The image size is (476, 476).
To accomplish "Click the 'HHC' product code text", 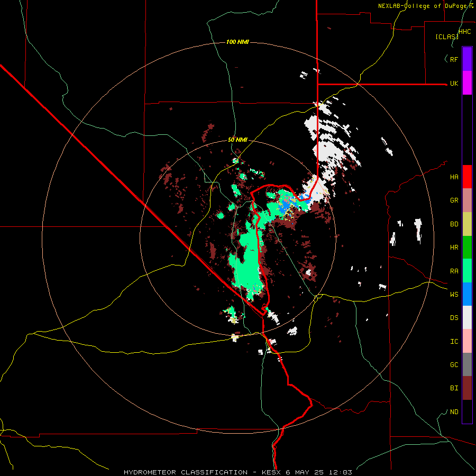I will tap(464, 31).
